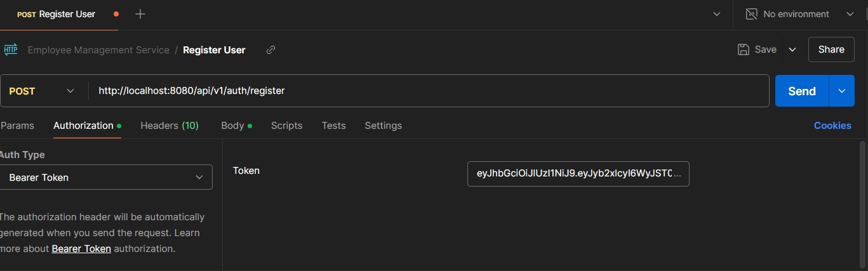Open the Headers (10) tab
The width and height of the screenshot is (868, 271).
170,126
